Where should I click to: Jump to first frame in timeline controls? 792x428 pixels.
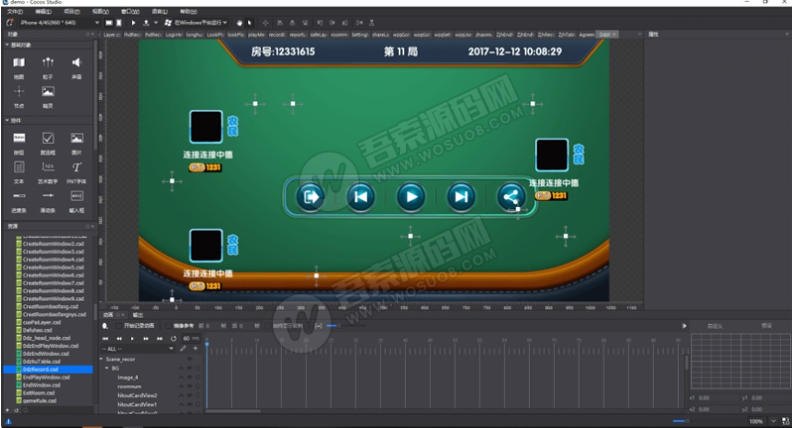pos(106,339)
